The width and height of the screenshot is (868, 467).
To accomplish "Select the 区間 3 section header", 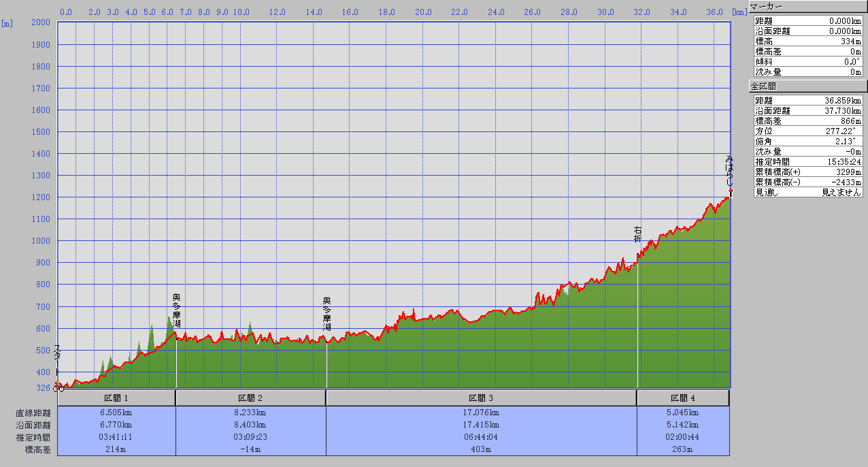I will point(481,398).
